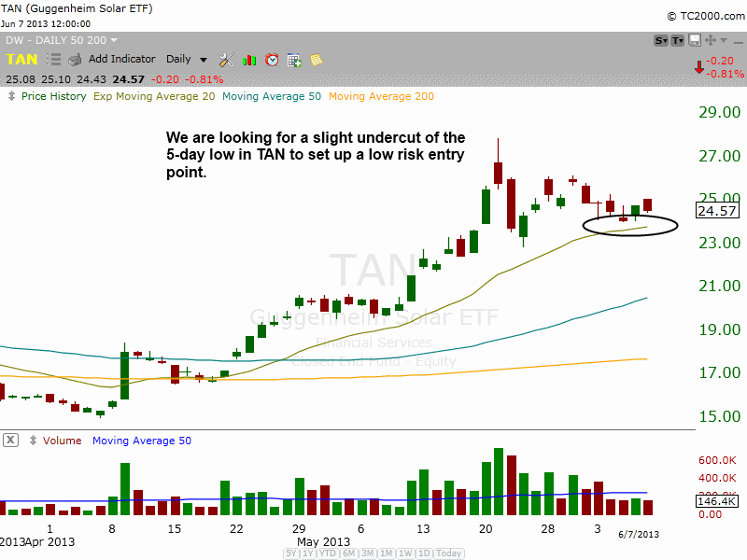Open the S dropdown button at top right
Screen dimensions: 747x560
661,40
